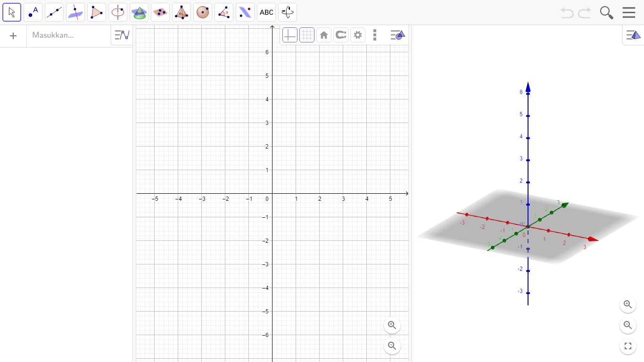The height and width of the screenshot is (362, 644).
Task: Reset view with the home icon
Action: pos(323,34)
